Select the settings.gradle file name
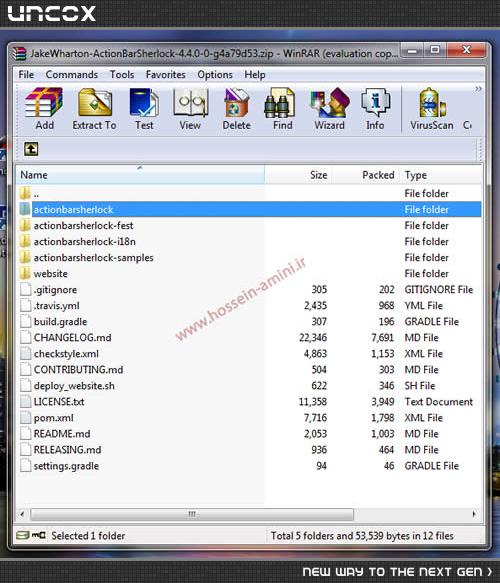This screenshot has width=500, height=583. click(x=66, y=466)
